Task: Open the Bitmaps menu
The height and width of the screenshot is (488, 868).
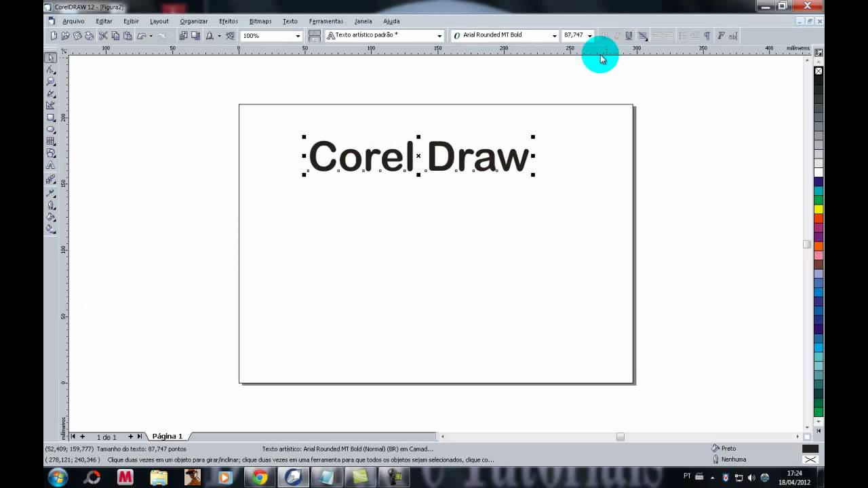Action: pyautogui.click(x=260, y=21)
